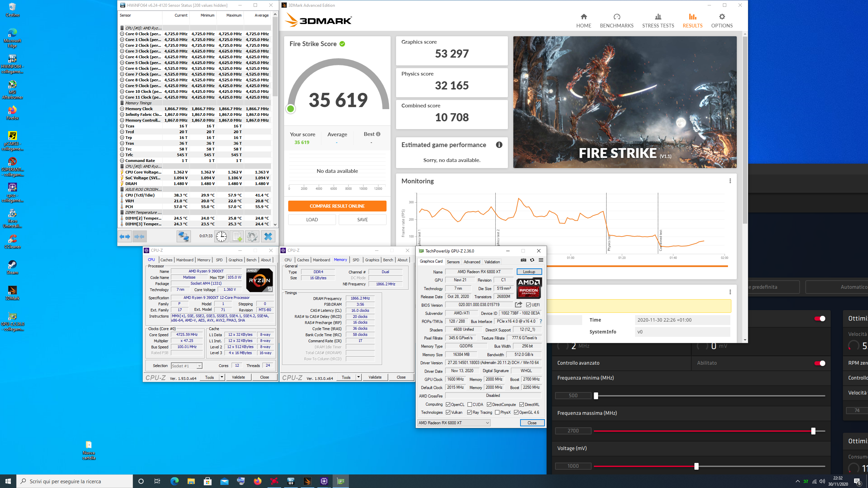
Task: Open GPU-Z hamburger menu icon
Action: 541,260
